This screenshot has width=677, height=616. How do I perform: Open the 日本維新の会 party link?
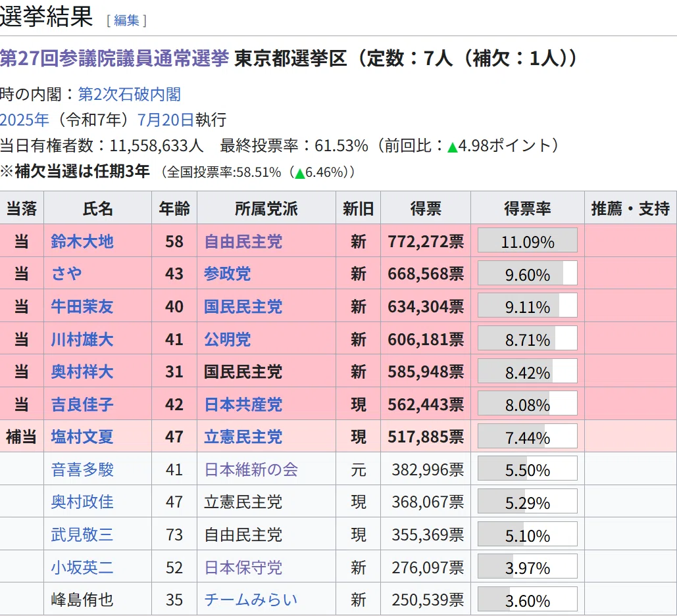[x=251, y=469]
